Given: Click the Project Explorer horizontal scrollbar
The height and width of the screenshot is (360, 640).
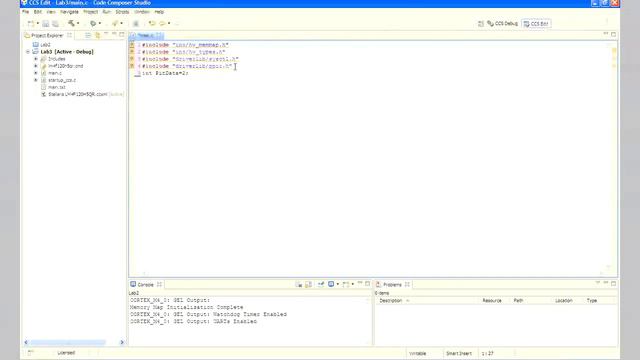Looking at the screenshot, I should [74, 342].
